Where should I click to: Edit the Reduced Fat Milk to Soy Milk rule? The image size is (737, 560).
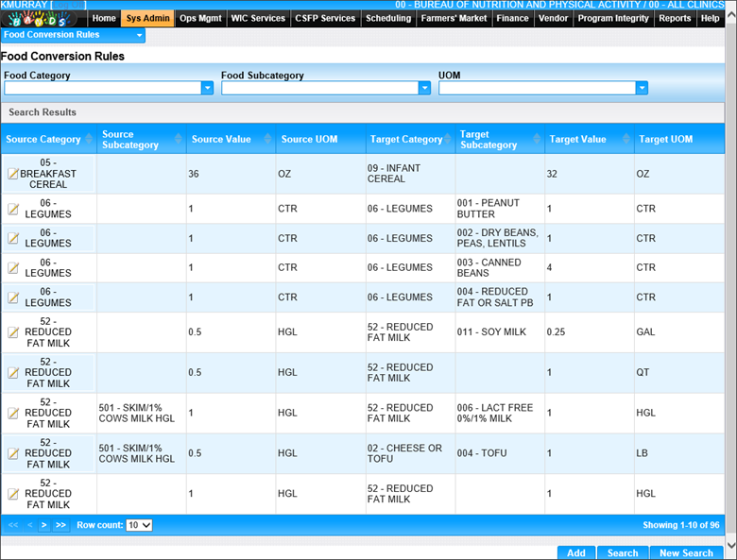[x=13, y=332]
